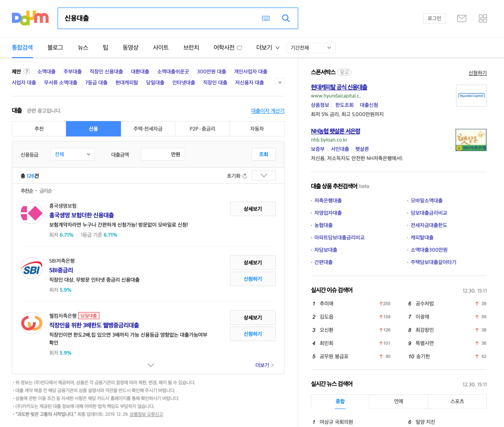Click the 추미애 trending keyword
Screen dimensions: 504x427
(326, 304)
